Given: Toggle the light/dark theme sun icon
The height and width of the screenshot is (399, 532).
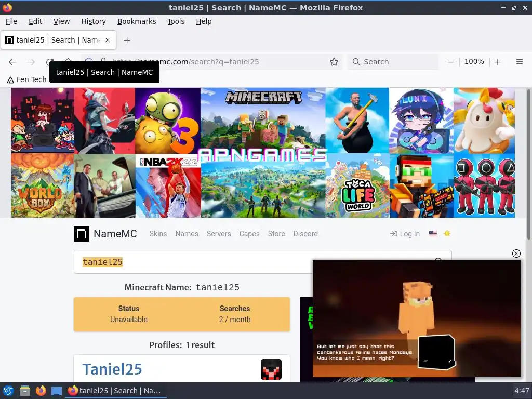Looking at the screenshot, I should 447,233.
